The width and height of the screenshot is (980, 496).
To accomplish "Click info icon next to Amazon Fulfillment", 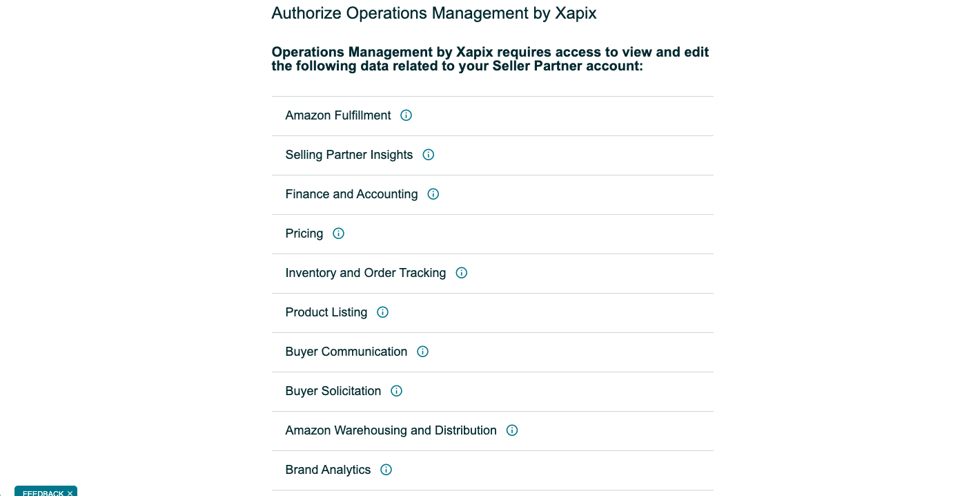I will [x=406, y=115].
